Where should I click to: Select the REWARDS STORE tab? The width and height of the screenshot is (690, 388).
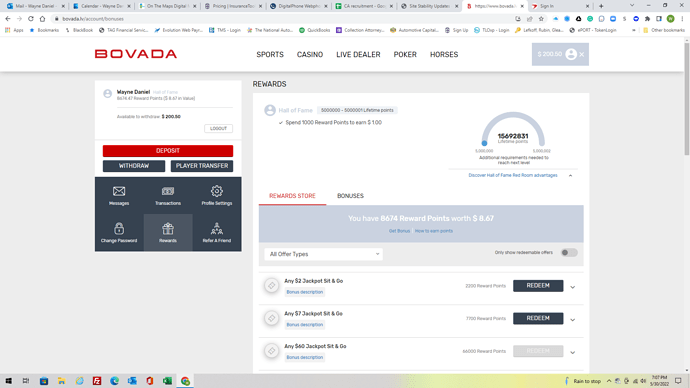292,196
